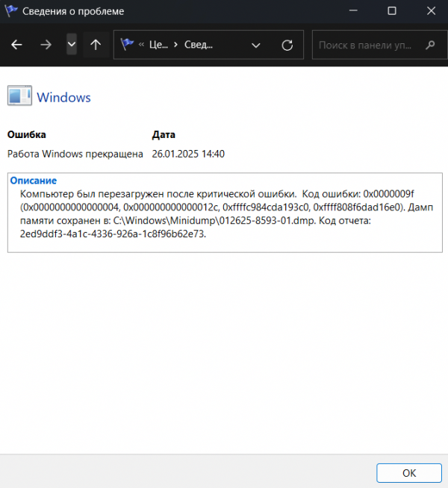The width and height of the screenshot is (448, 488).
Task: Navigate to the "Це…" breadcrumb item
Action: click(x=158, y=45)
